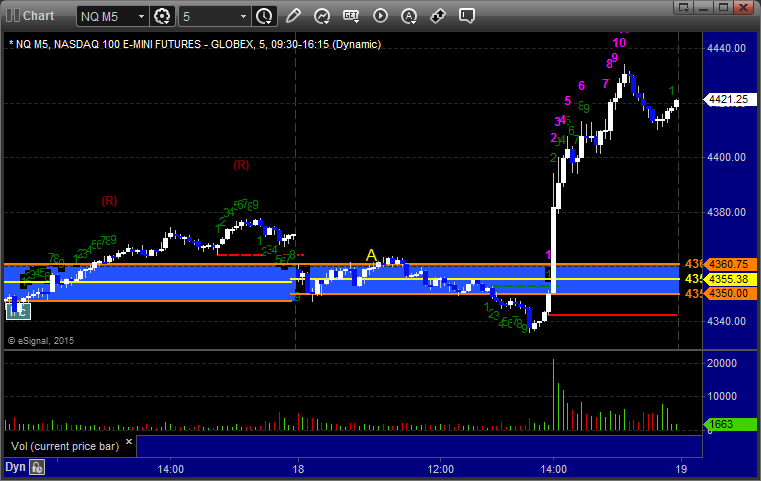Click the yellow 4355.38 price label
The image size is (761, 481).
coord(728,279)
